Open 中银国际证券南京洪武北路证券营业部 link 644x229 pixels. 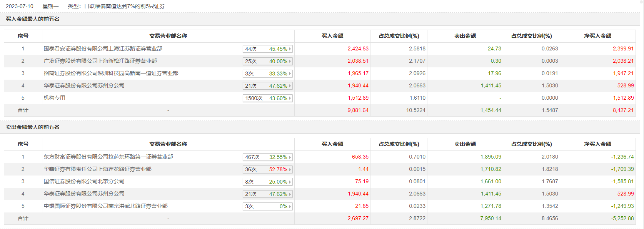pos(105,206)
